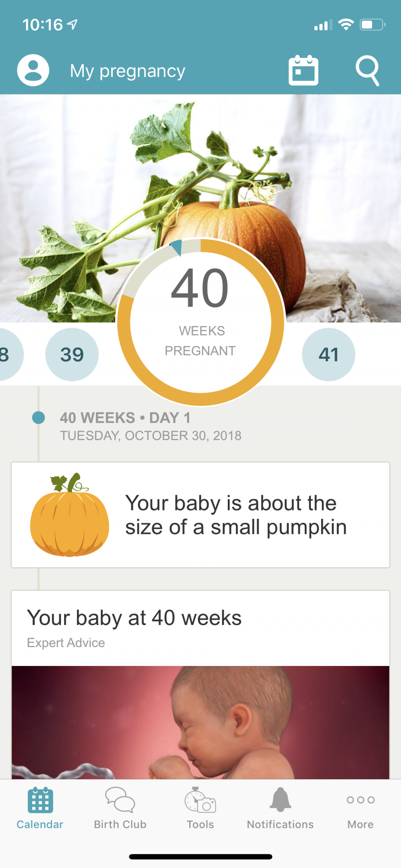The image size is (401, 868).
Task: Tap the Expert Advice label
Action: (x=66, y=643)
